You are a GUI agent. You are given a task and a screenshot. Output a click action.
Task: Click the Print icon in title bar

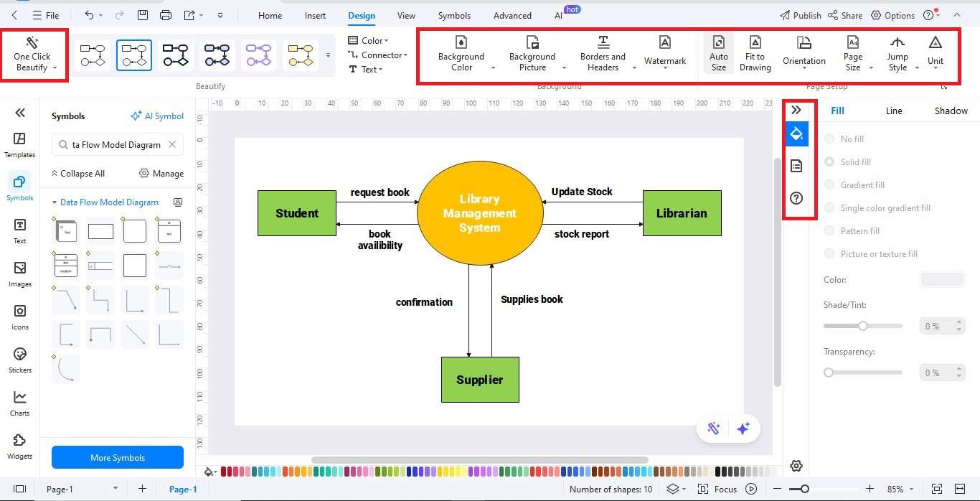click(x=166, y=15)
